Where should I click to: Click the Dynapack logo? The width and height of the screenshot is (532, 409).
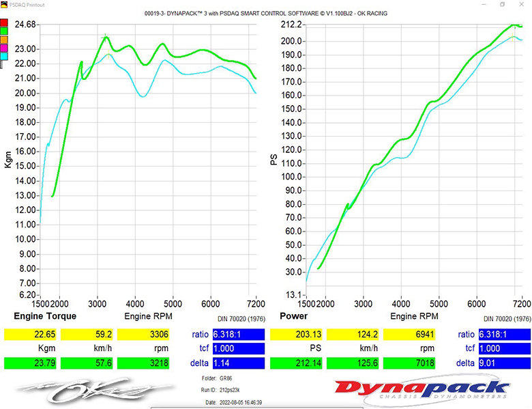point(423,389)
